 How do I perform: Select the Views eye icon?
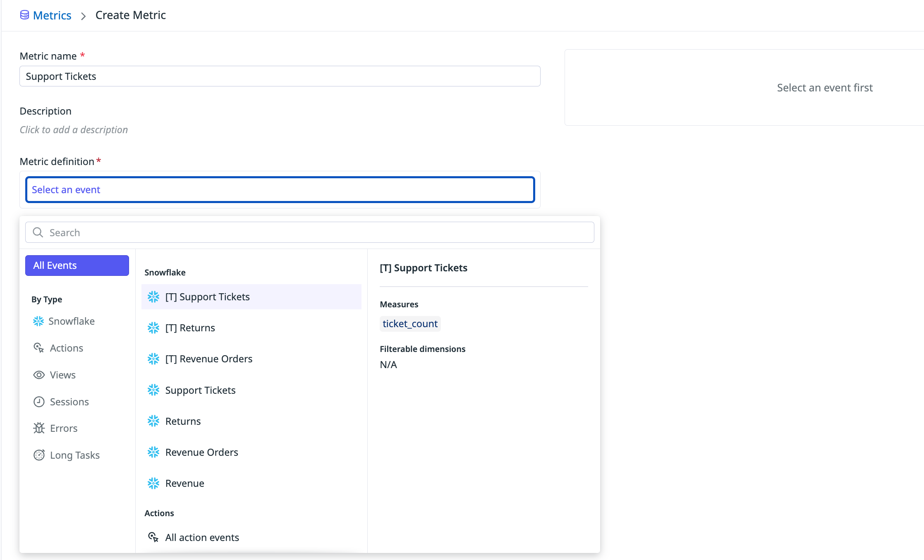[38, 375]
